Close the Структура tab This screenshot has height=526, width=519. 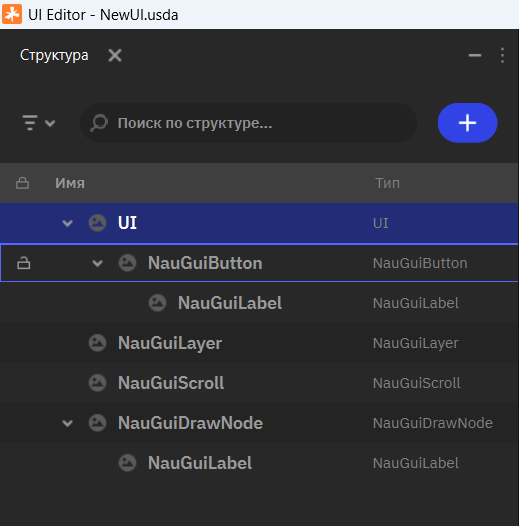pyautogui.click(x=115, y=55)
